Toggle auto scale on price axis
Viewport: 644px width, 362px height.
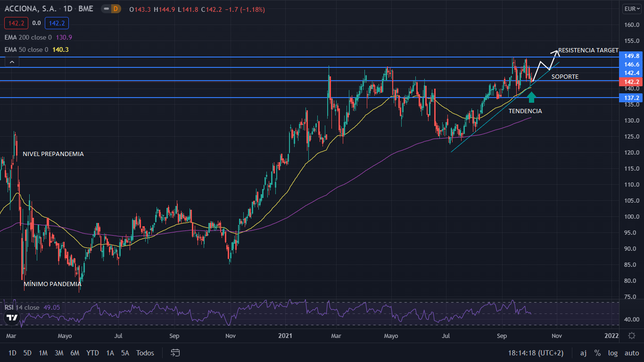pyautogui.click(x=632, y=353)
